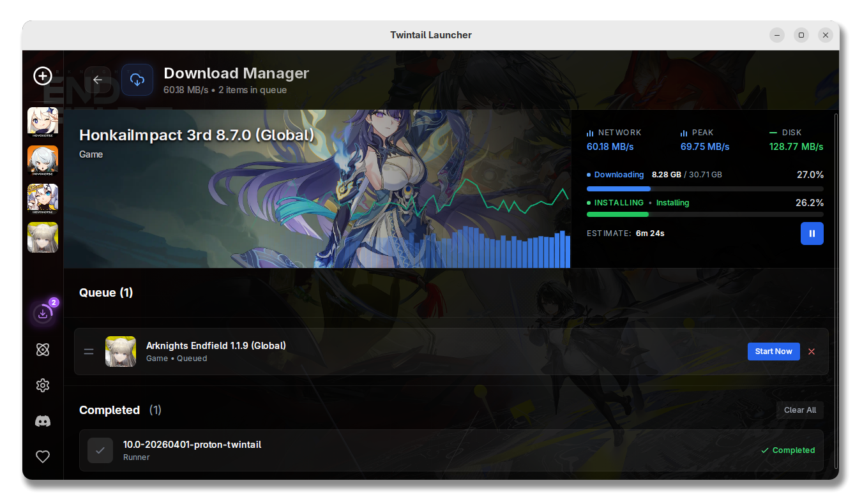This screenshot has height=504, width=862.
Task: Go back using the left arrow button
Action: 98,80
